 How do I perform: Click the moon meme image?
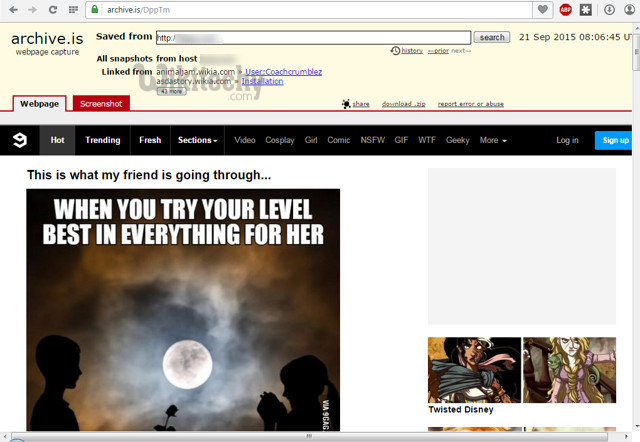(183, 310)
